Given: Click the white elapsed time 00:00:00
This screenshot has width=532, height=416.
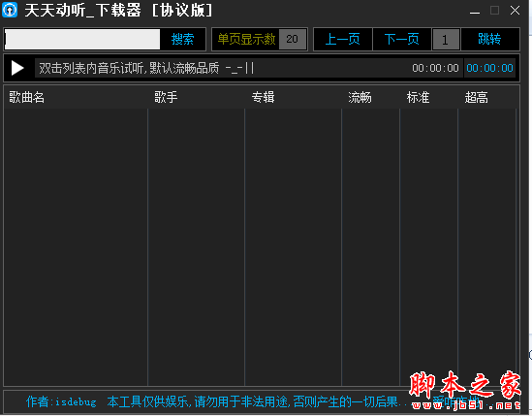Looking at the screenshot, I should point(435,68).
